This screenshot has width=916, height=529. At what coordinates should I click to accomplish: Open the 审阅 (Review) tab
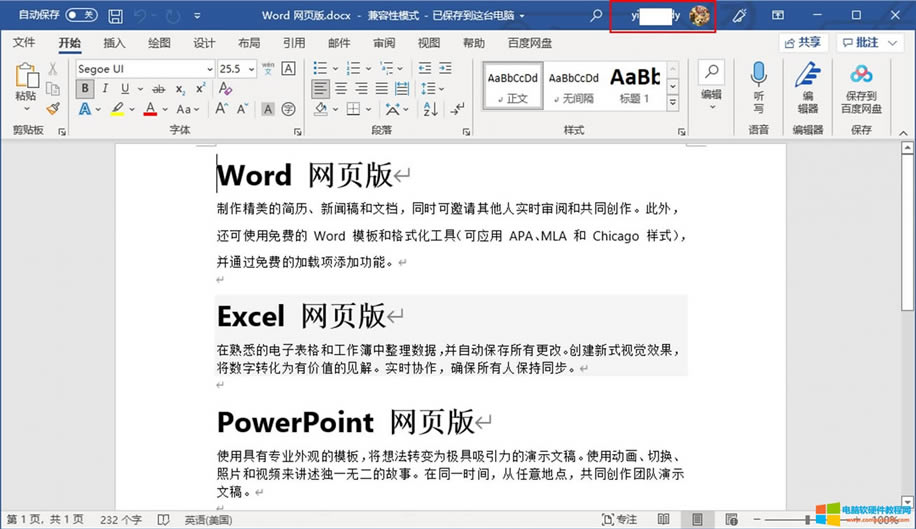click(384, 43)
